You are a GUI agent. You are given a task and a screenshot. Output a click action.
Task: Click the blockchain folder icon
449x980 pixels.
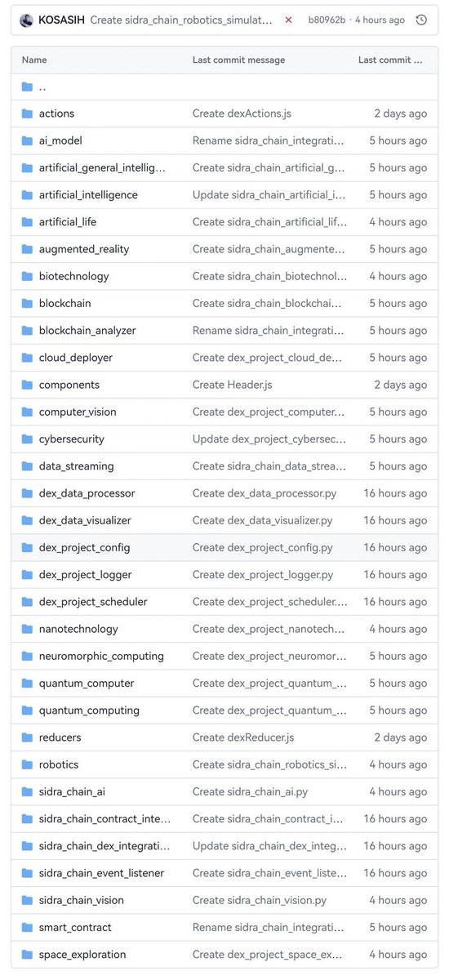click(x=27, y=303)
